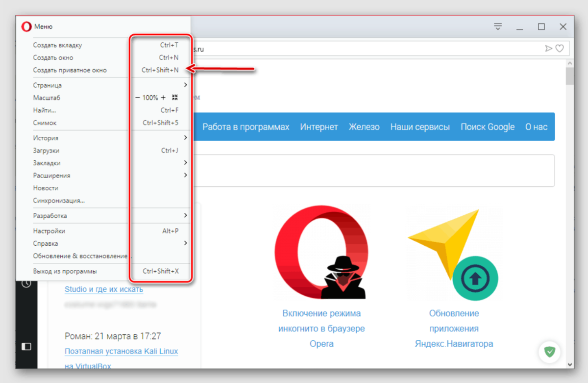Click the fullscreen icon next to zoom
Image resolution: width=588 pixels, height=383 pixels.
(175, 98)
